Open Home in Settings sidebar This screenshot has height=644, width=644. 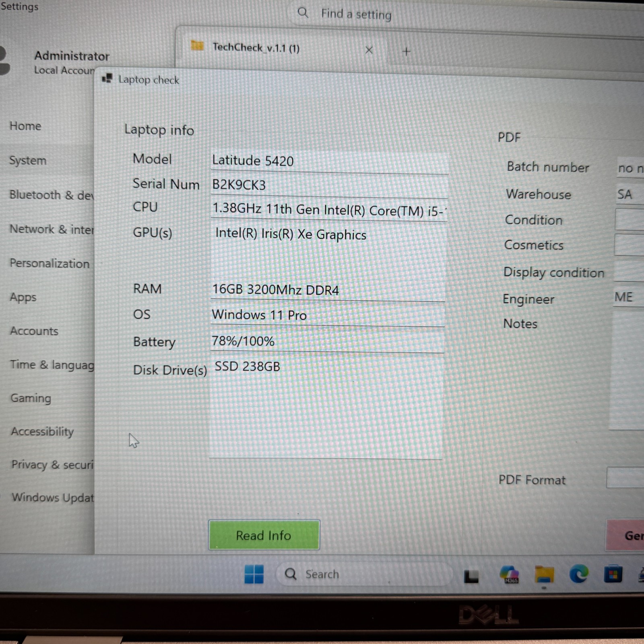(25, 126)
